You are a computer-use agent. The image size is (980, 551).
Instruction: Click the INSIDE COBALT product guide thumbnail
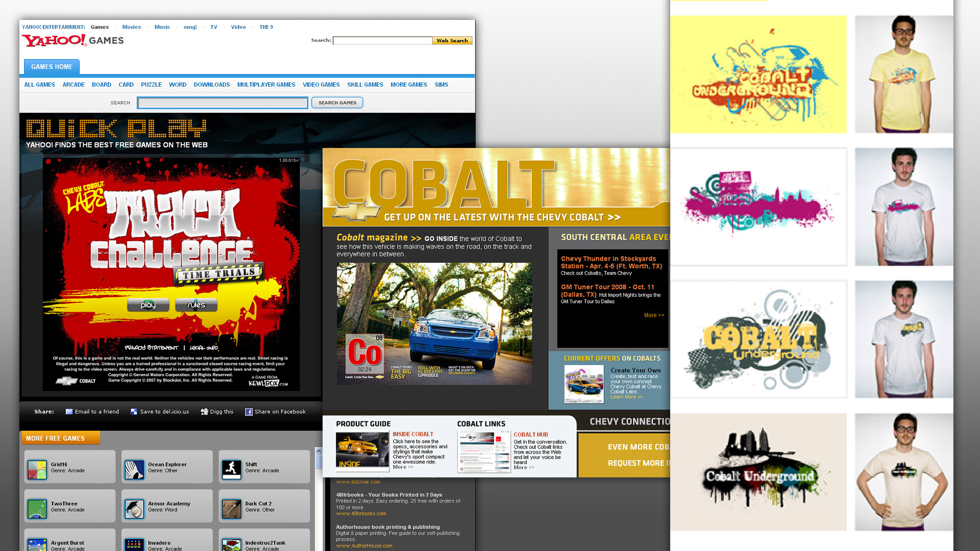point(362,451)
